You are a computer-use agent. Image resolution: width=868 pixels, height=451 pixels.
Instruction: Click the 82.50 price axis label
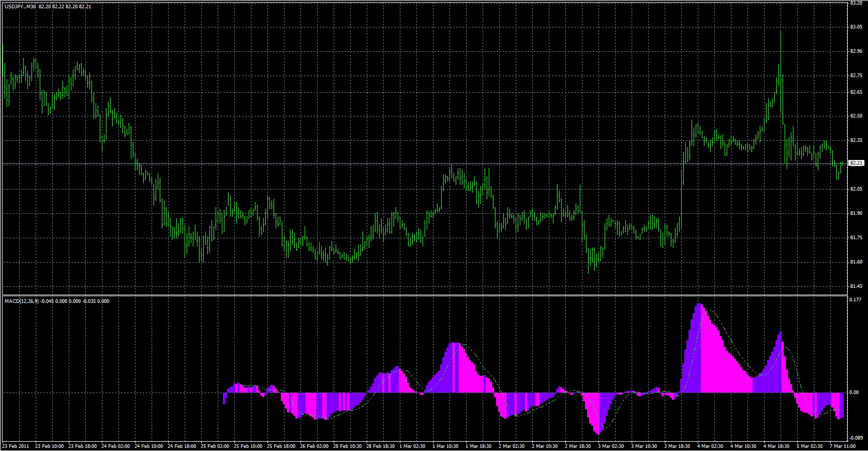pos(856,116)
